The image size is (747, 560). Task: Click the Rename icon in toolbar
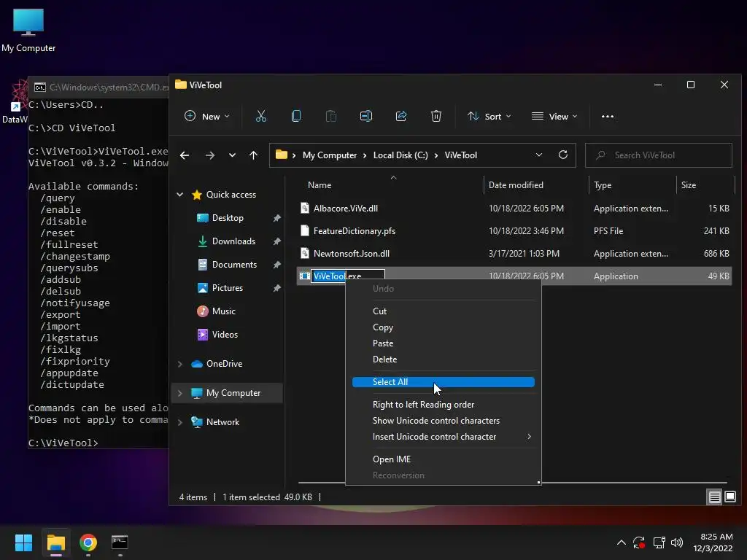tap(366, 116)
